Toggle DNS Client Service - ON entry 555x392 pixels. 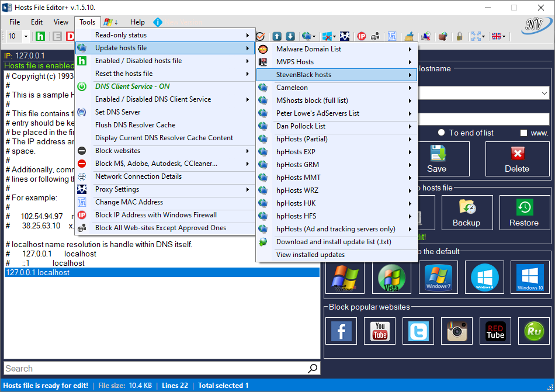[132, 86]
